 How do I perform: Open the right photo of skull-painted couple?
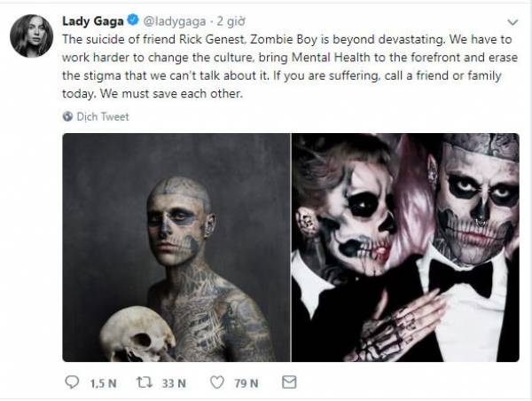pyautogui.click(x=405, y=247)
